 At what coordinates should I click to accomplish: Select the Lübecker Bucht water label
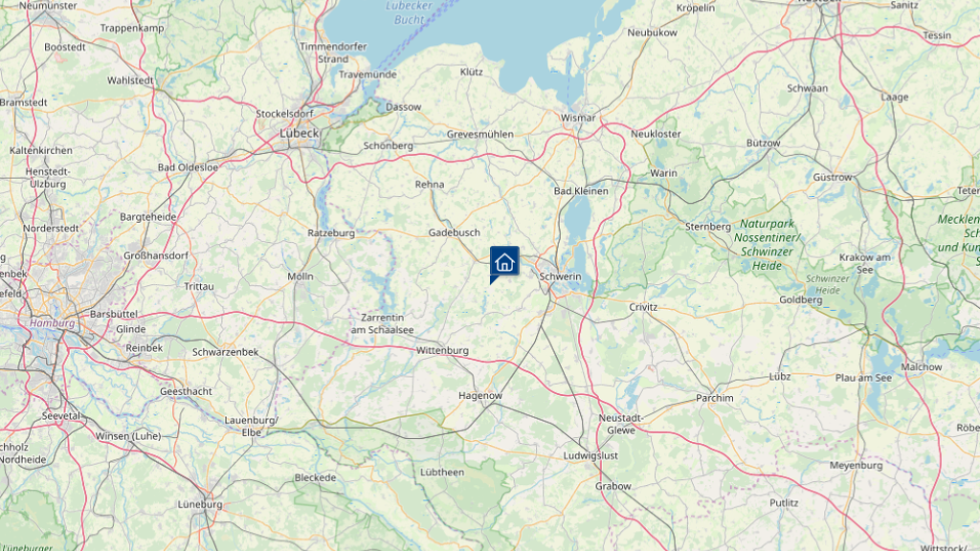(410, 12)
